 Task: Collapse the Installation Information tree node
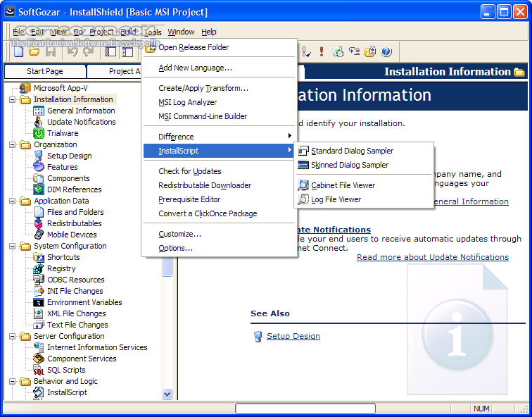(13, 99)
